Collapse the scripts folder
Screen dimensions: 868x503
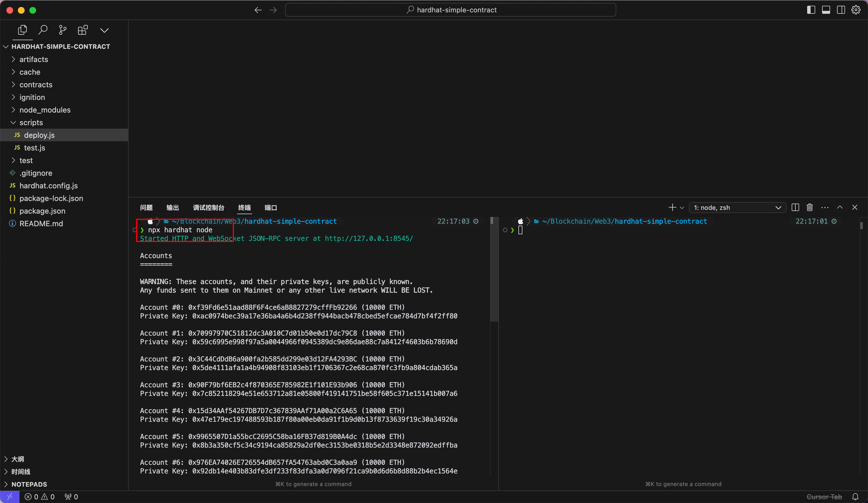click(64, 122)
